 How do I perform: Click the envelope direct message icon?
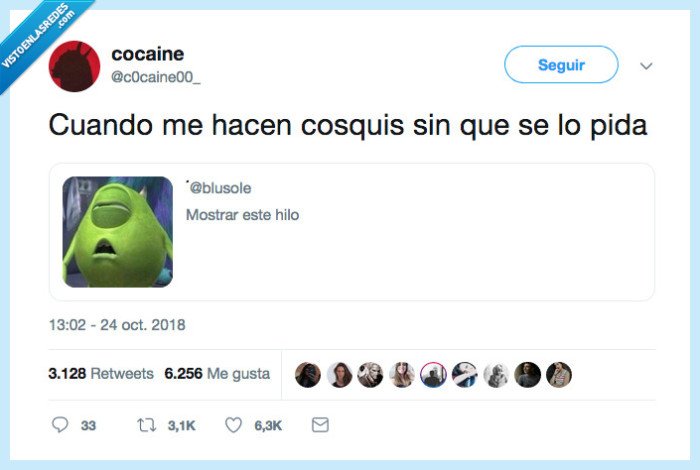[320, 425]
